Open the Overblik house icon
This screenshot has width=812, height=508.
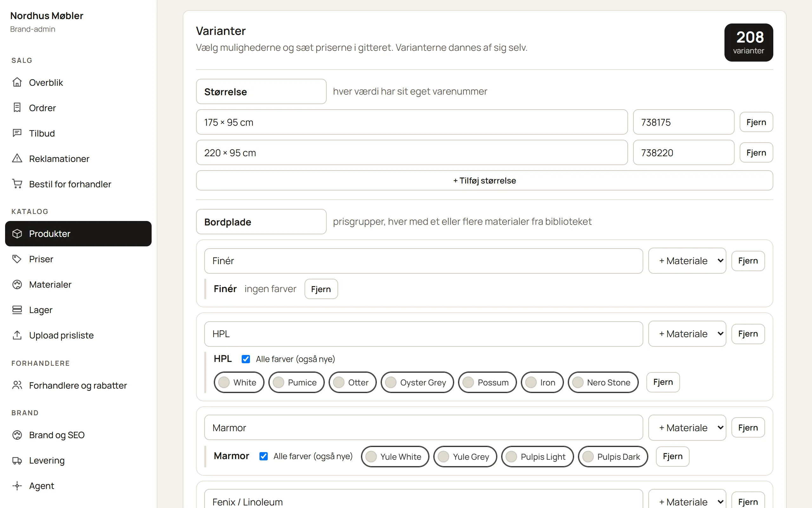coord(17,82)
